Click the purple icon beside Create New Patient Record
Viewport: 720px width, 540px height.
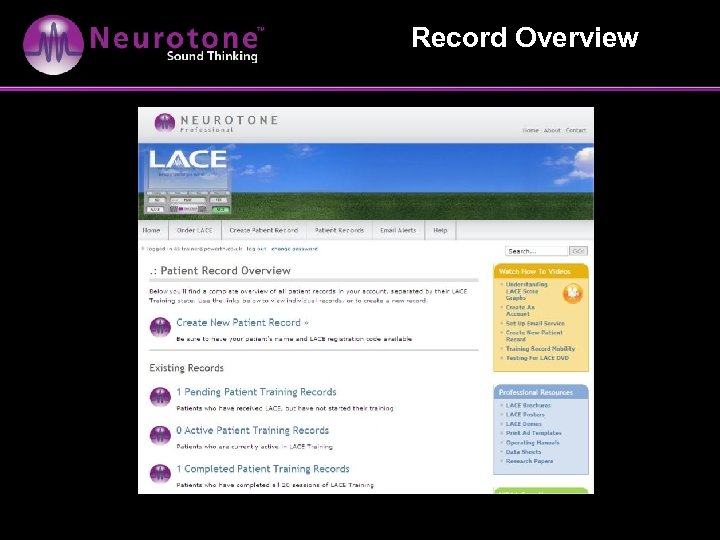tap(160, 327)
